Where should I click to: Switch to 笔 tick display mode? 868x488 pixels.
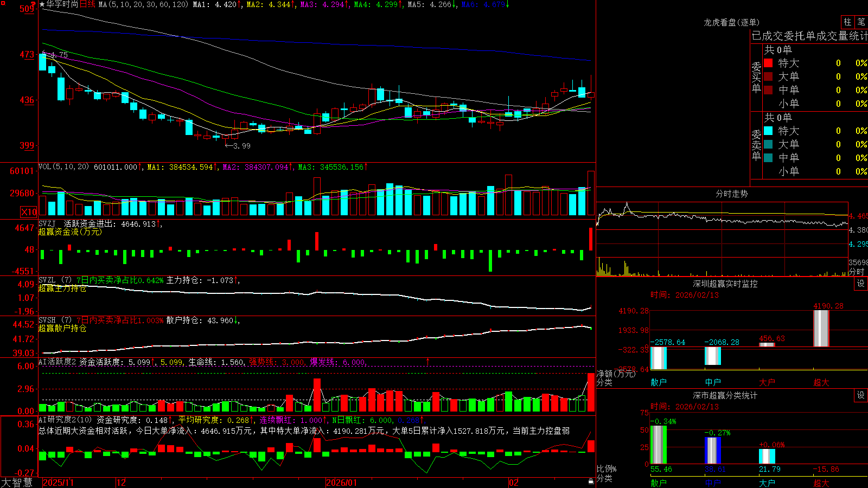click(861, 22)
